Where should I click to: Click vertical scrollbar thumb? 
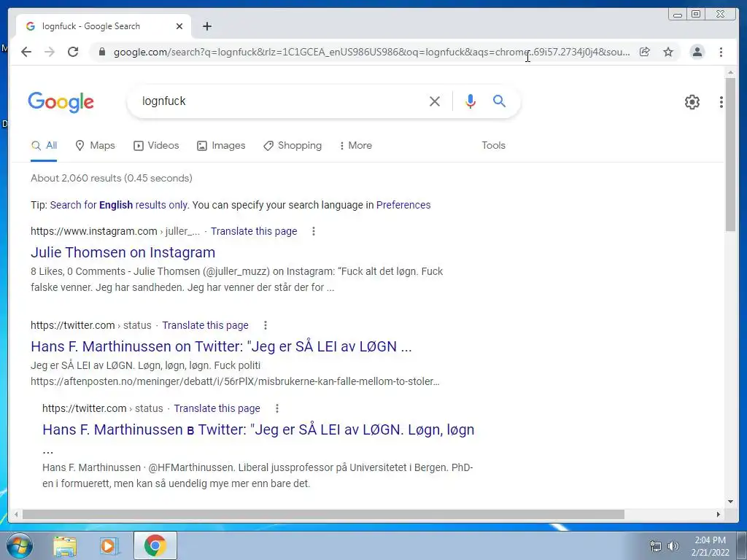point(729,155)
